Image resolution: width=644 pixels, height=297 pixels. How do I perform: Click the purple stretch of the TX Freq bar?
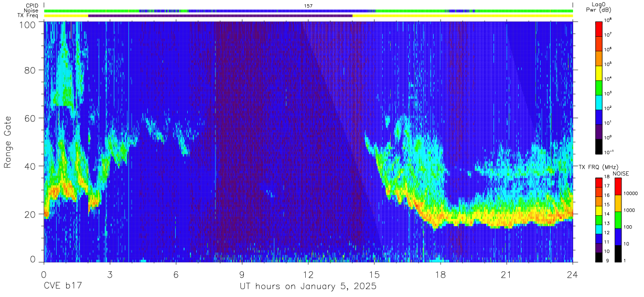[220, 16]
